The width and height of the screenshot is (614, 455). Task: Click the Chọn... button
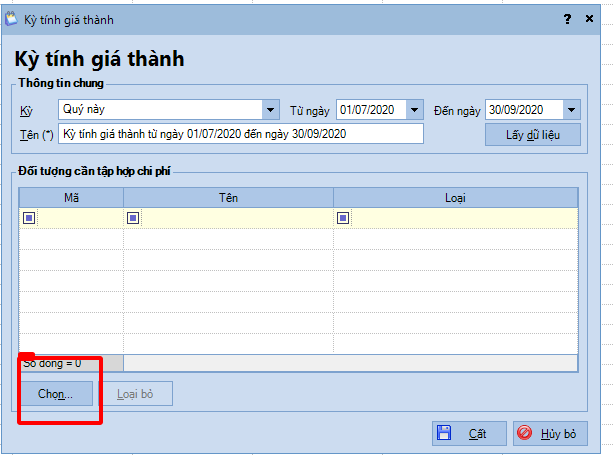pyautogui.click(x=56, y=394)
